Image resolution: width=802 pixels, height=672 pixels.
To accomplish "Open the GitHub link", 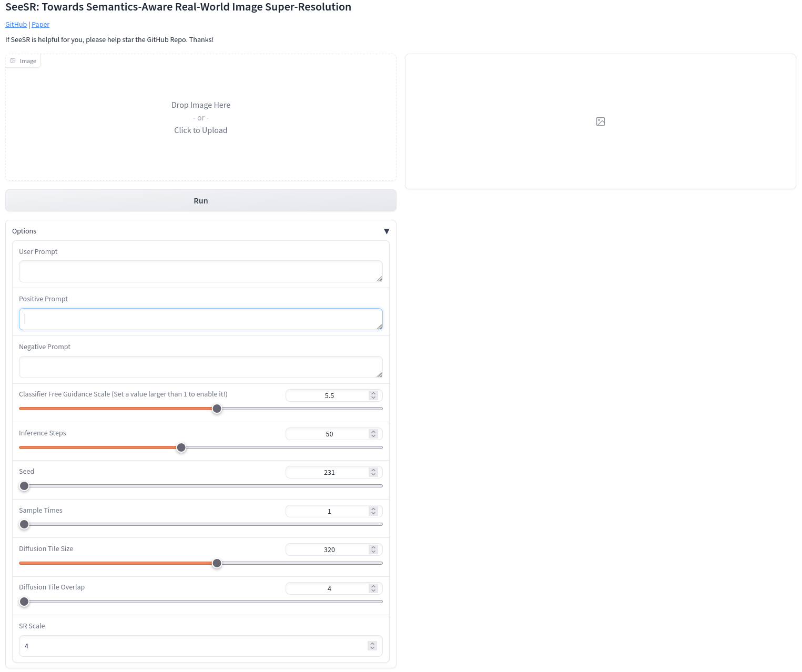I will point(16,25).
